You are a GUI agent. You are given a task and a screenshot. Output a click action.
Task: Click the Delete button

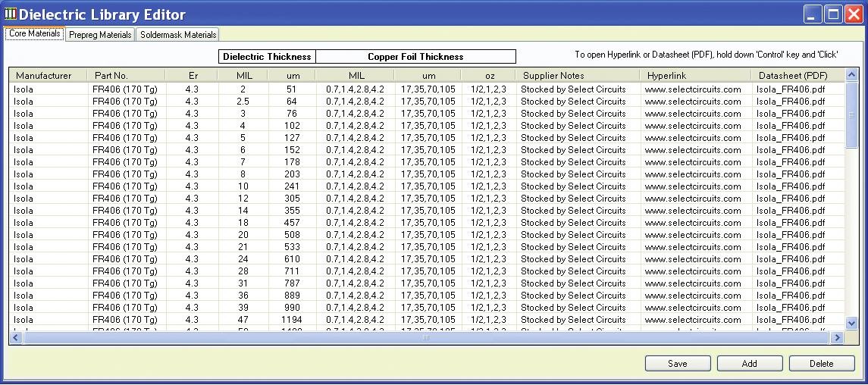[822, 364]
